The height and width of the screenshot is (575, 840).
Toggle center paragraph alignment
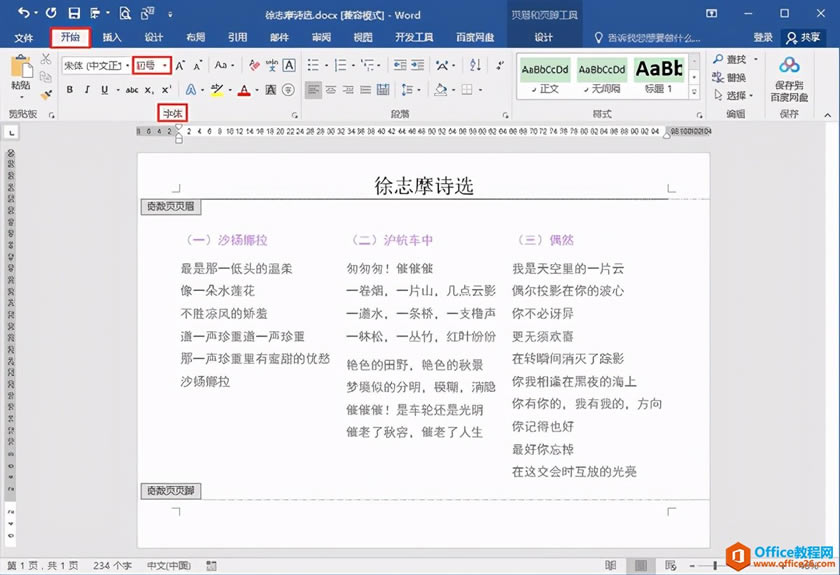331,89
